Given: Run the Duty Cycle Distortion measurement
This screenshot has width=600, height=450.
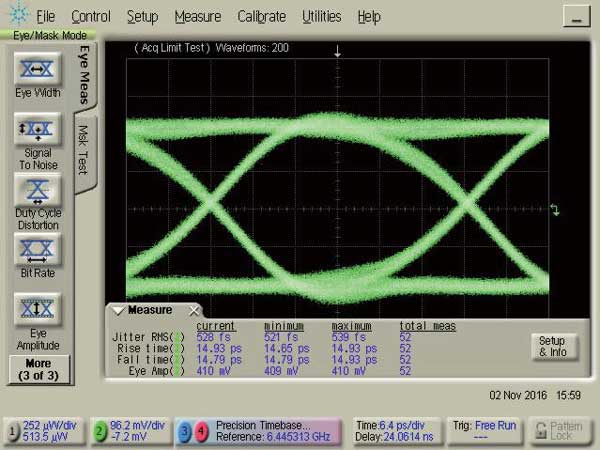Looking at the screenshot, I should click(37, 190).
